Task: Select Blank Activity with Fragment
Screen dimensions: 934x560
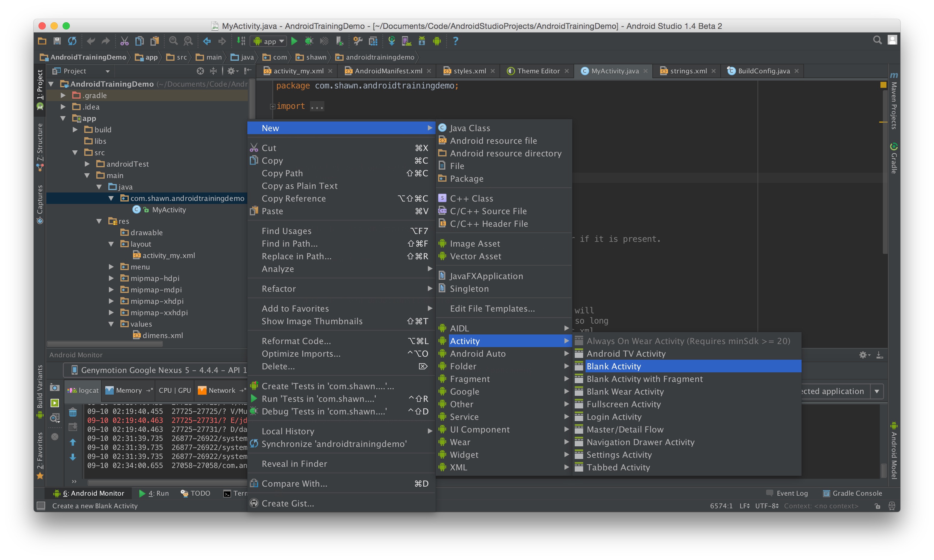Action: [686, 379]
